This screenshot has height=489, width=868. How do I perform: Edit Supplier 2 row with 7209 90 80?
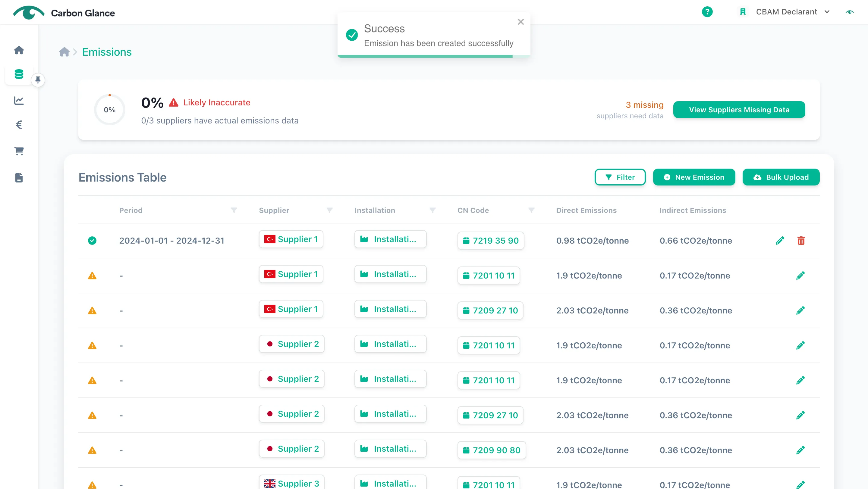pyautogui.click(x=800, y=450)
